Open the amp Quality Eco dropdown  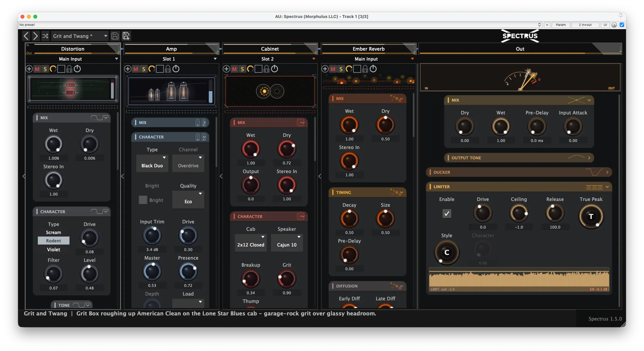[188, 199]
